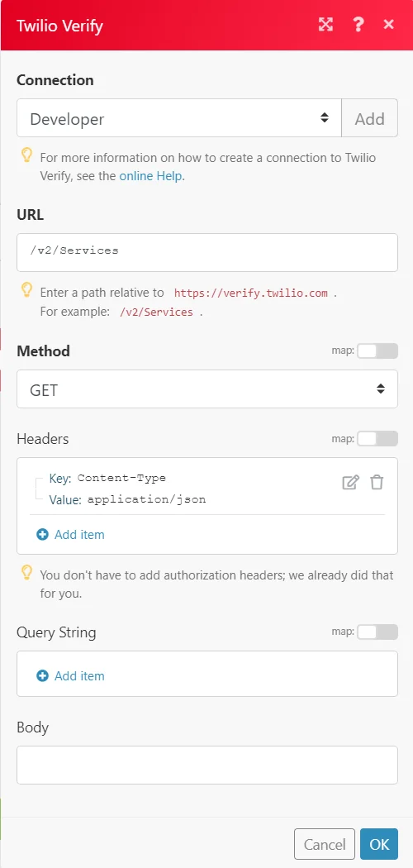Click the lightbulb icon beside the authorization headers note
Screen dimensions: 413x868
(x=26, y=574)
